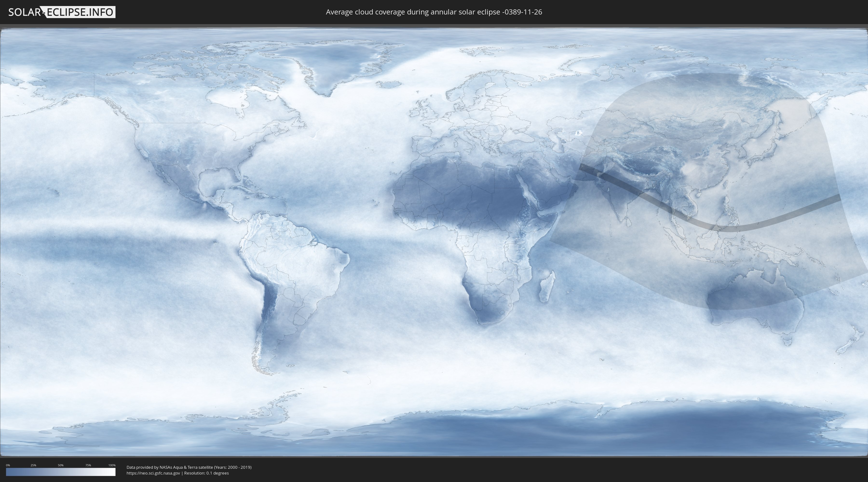Click the cloud coverage gradient legend bar

(61, 472)
